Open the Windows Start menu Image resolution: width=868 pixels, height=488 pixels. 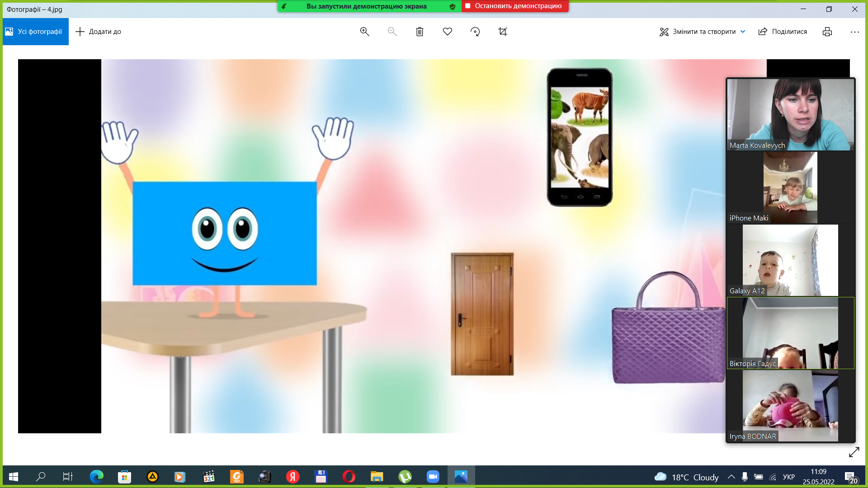click(x=14, y=477)
